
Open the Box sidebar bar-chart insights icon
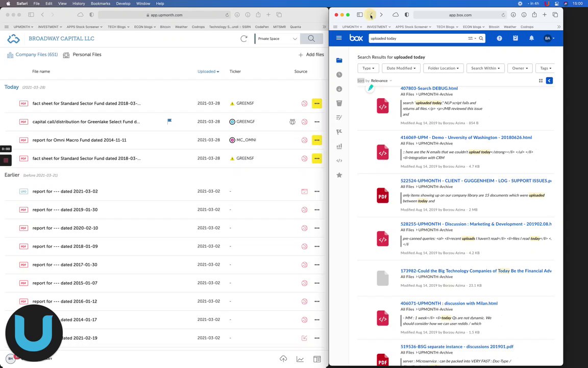[x=339, y=146]
